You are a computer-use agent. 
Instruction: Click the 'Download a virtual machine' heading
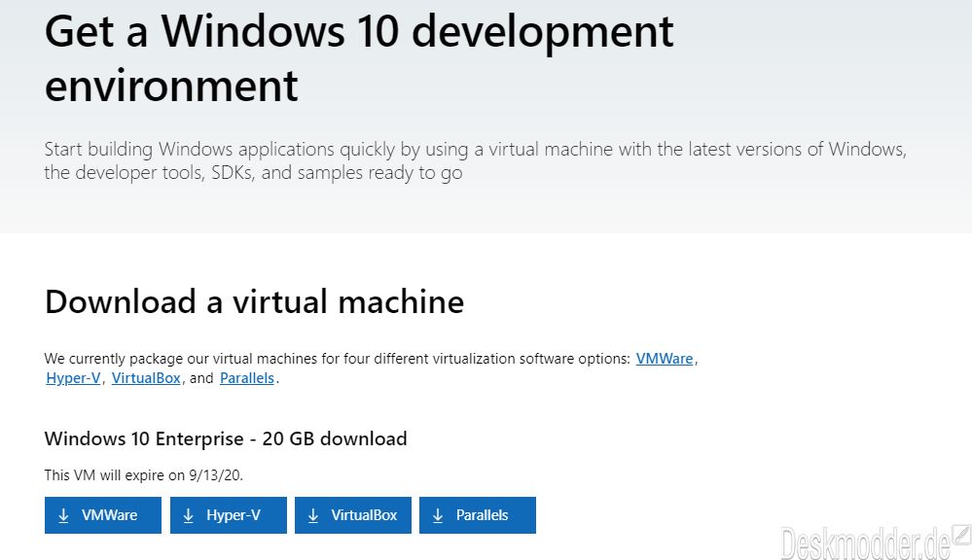coord(254,302)
